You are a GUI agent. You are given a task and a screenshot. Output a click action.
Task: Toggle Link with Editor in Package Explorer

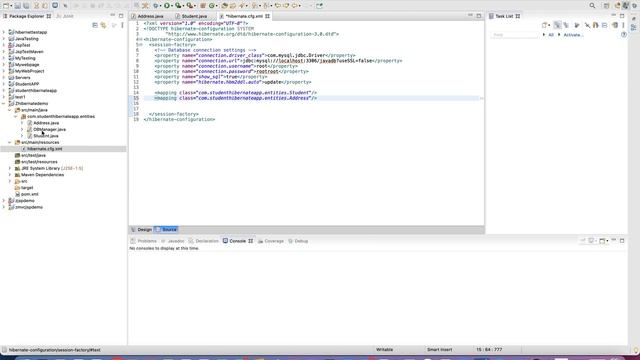point(104,25)
